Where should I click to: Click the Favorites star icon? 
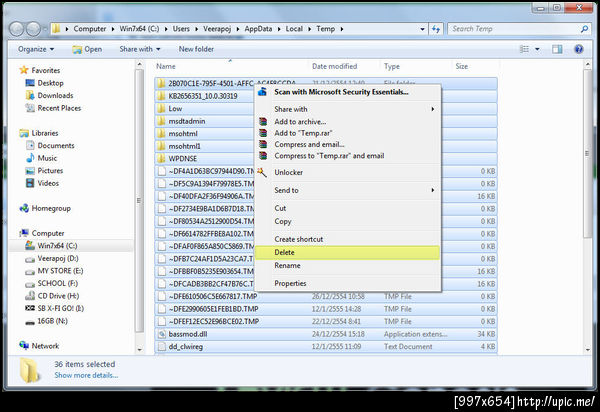tap(24, 70)
